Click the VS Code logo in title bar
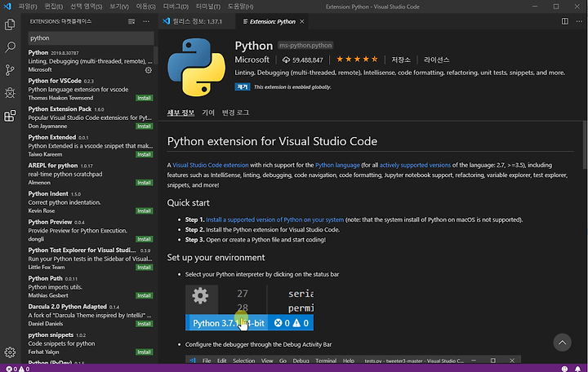The width and height of the screenshot is (588, 372). coord(7,7)
